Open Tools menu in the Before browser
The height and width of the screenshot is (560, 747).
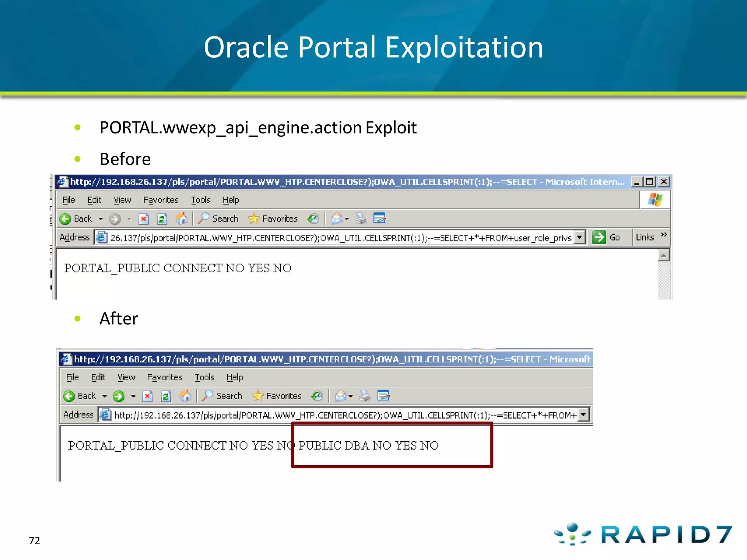pos(201,200)
